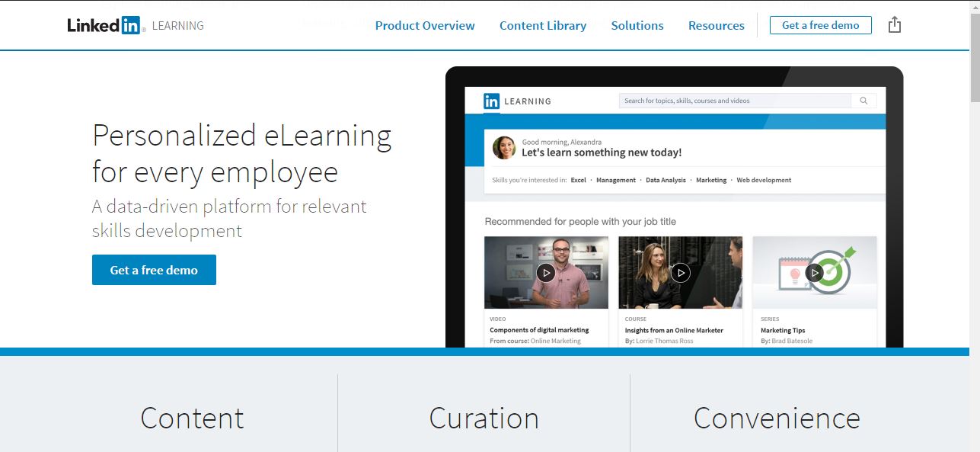The width and height of the screenshot is (980, 452).
Task: Click the search input field in the mockup
Action: point(731,100)
